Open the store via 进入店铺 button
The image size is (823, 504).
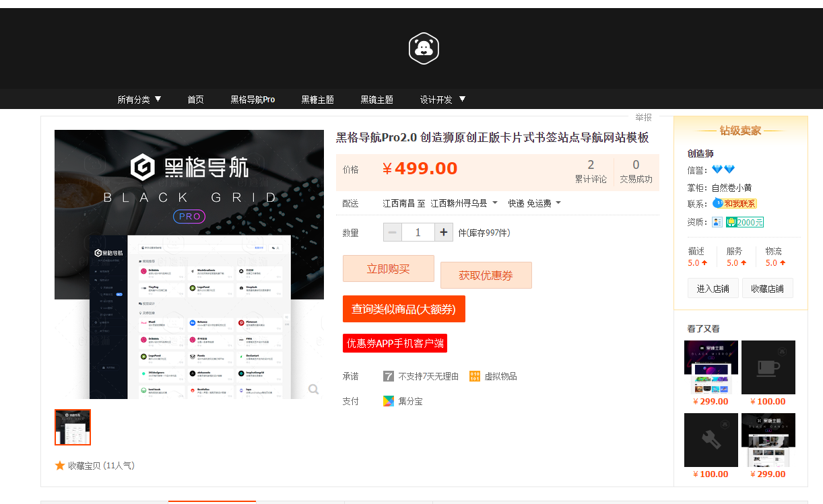713,287
